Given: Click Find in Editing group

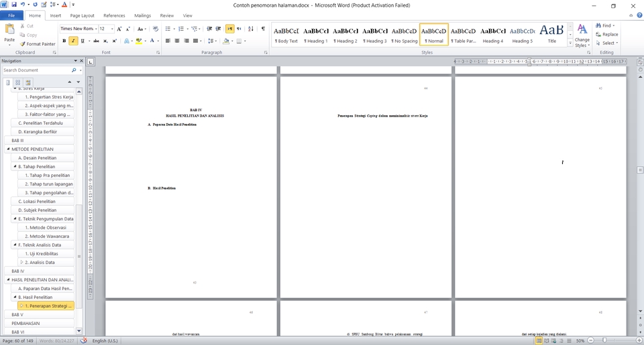Looking at the screenshot, I should [605, 25].
